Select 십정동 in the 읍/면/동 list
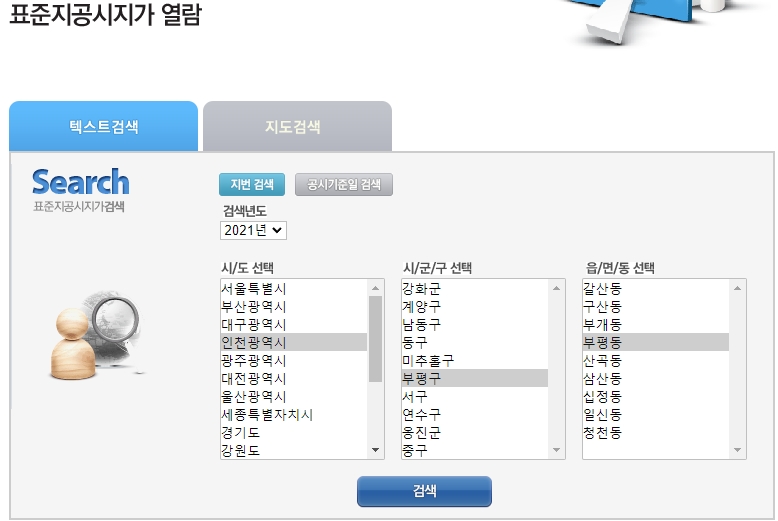The width and height of the screenshot is (778, 521). tap(656, 396)
